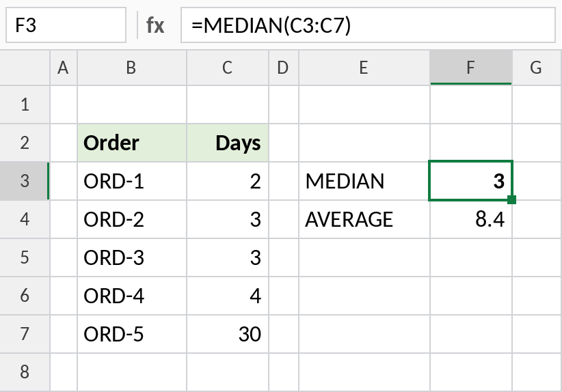Select row 4 header
The image size is (562, 392).
tap(25, 219)
